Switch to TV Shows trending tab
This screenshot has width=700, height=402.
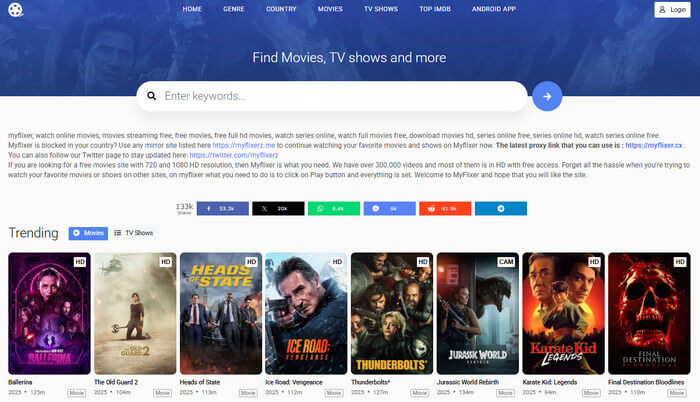(133, 233)
